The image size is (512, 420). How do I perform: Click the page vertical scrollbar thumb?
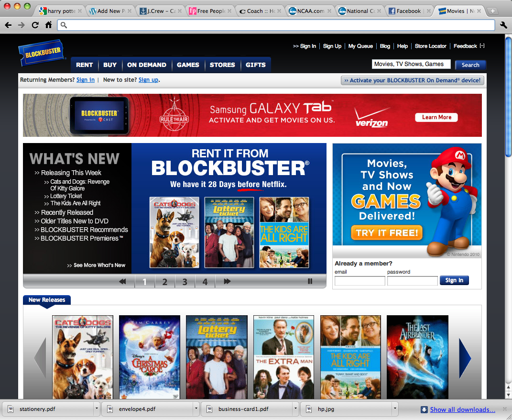pos(508,97)
